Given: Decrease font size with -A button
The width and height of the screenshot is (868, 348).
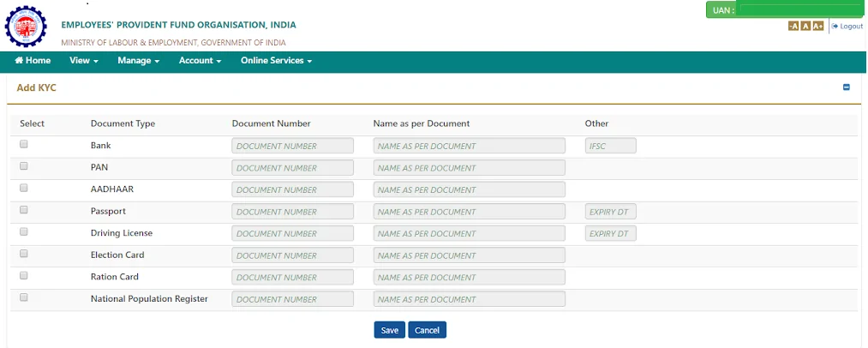Looking at the screenshot, I should tap(793, 26).
